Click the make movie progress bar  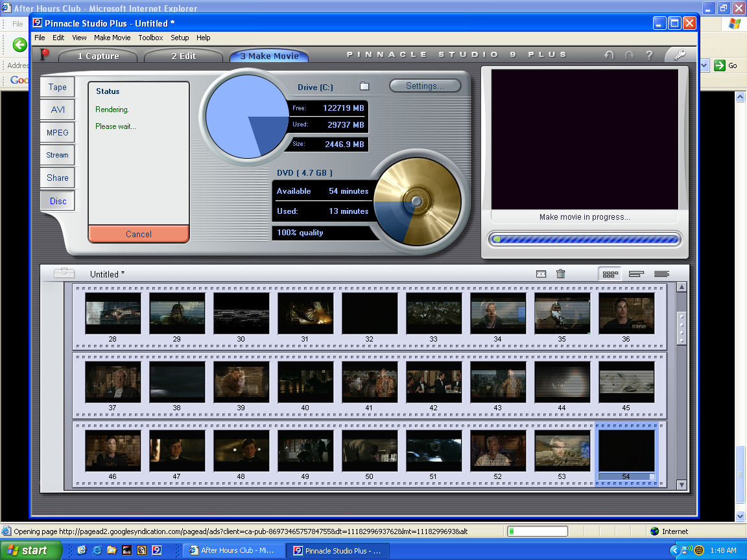(585, 240)
